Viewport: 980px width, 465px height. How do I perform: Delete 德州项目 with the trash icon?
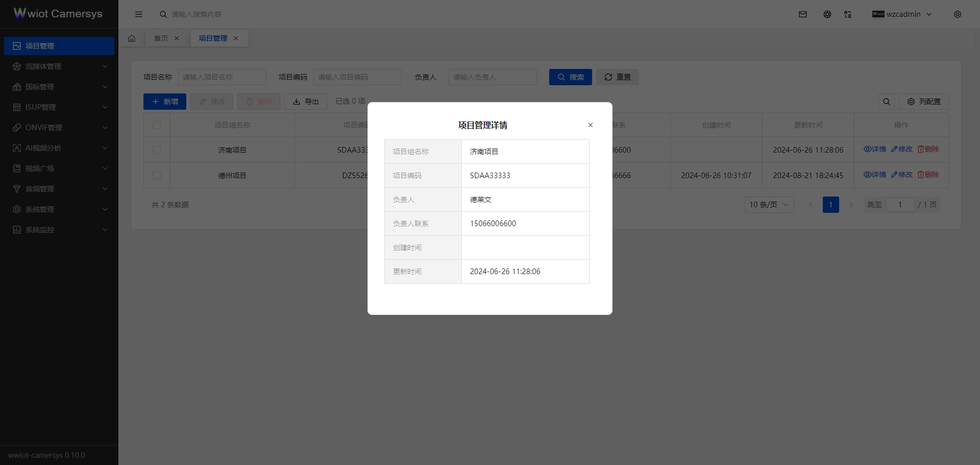pos(928,174)
